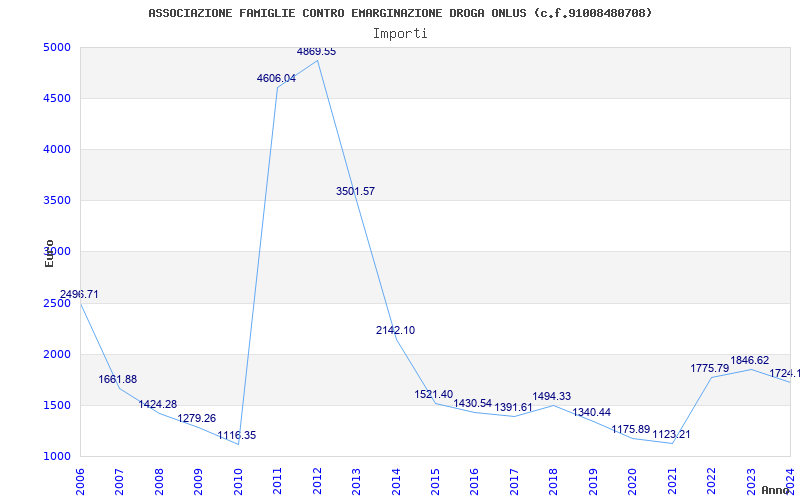Click the Euro axis title
Screen dimensions: 800x500
coord(49,254)
